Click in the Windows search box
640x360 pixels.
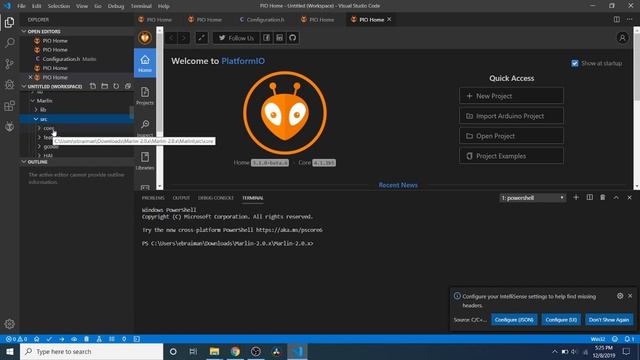tap(91, 351)
